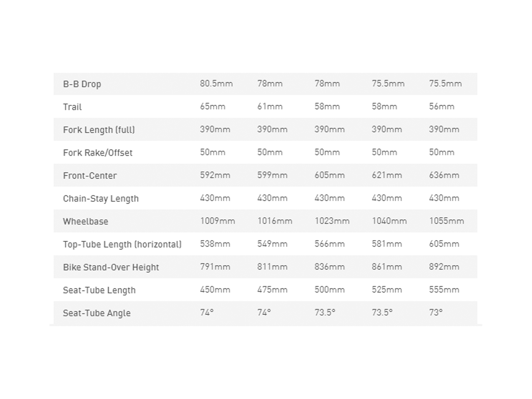Viewport: 532px width, 399px height.
Task: Select the 450mm Seat-Tube Length value
Action: (x=215, y=289)
